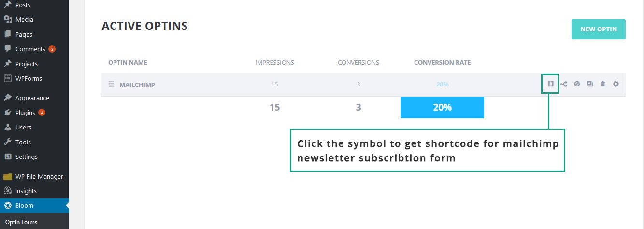Screen dimensions: 644x229
Task: Duplicate the MailChimp optin
Action: (589, 84)
